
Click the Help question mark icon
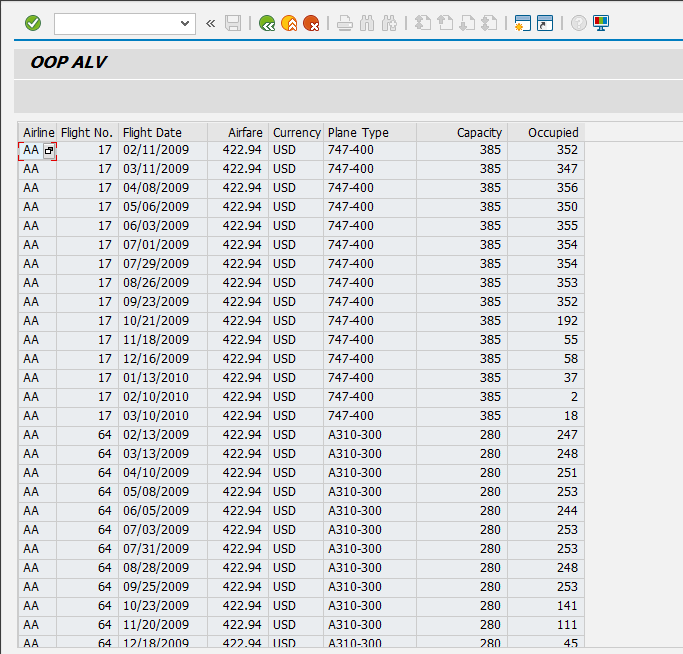578,22
